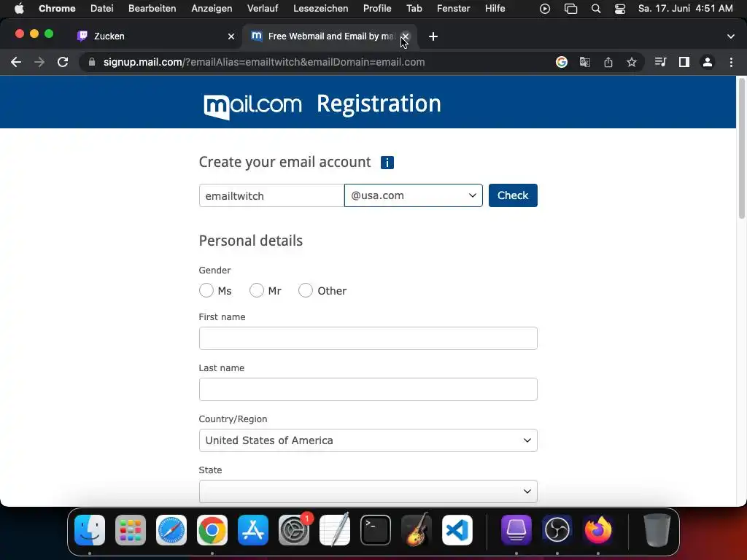Click Chrome icon in the dock
The width and height of the screenshot is (747, 560).
212,530
